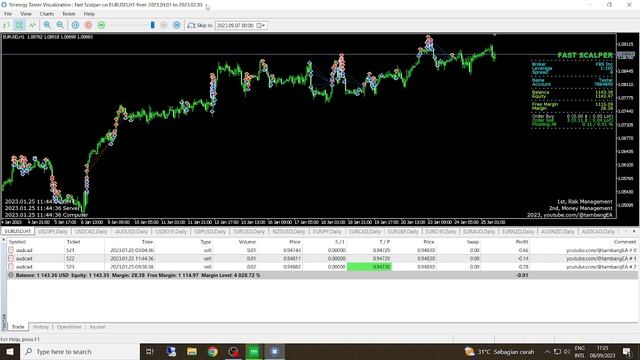Zoom in on the chart
Screen dimensions: 640x360
click(x=47, y=25)
